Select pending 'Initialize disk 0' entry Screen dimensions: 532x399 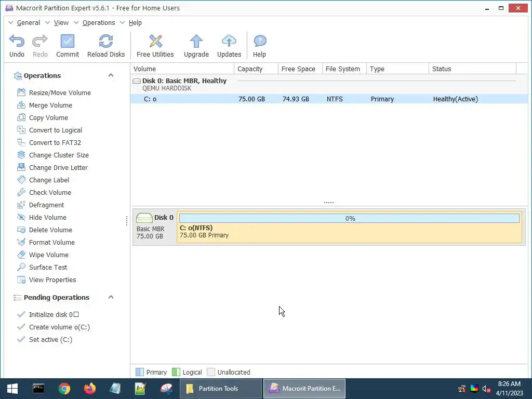(54, 314)
